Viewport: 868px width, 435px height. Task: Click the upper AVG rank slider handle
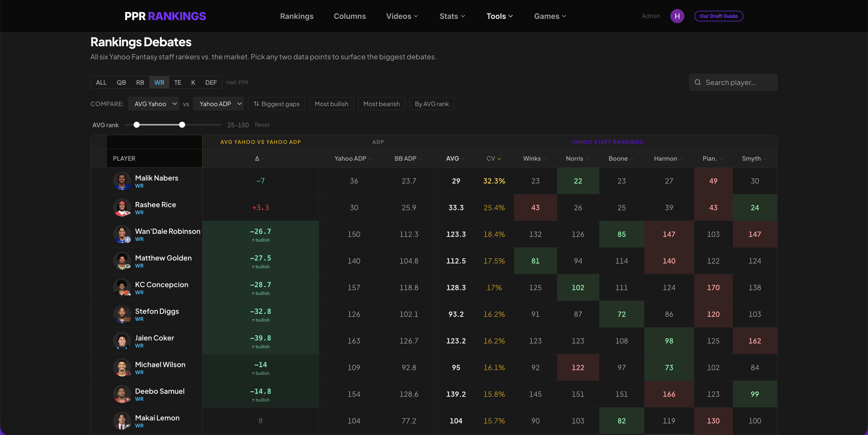182,125
